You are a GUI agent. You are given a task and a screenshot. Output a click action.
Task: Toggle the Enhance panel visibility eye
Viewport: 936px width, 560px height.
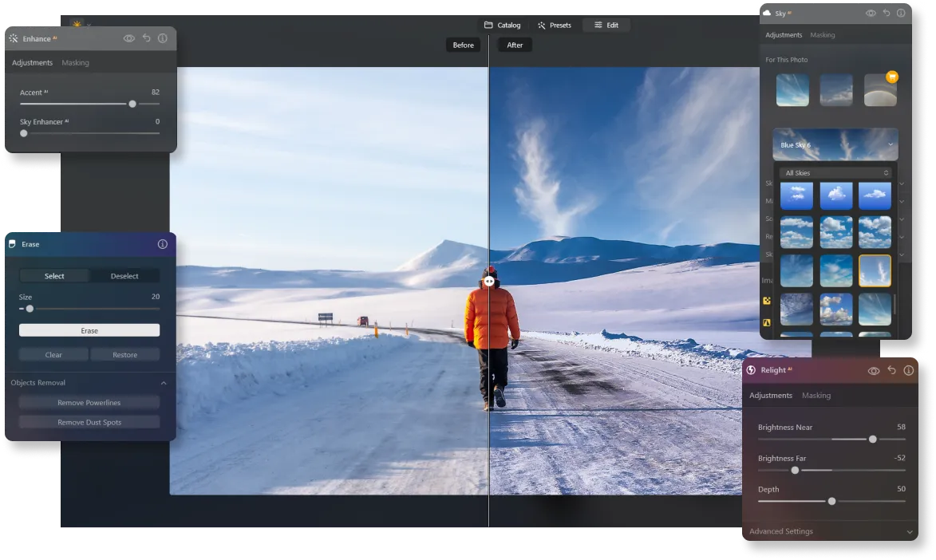(x=129, y=38)
